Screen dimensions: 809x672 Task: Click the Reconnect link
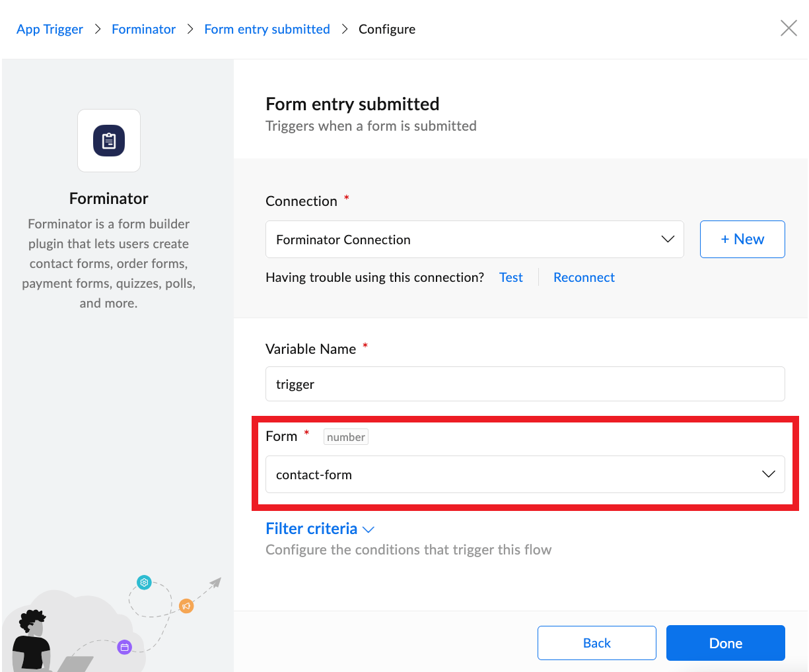[584, 277]
